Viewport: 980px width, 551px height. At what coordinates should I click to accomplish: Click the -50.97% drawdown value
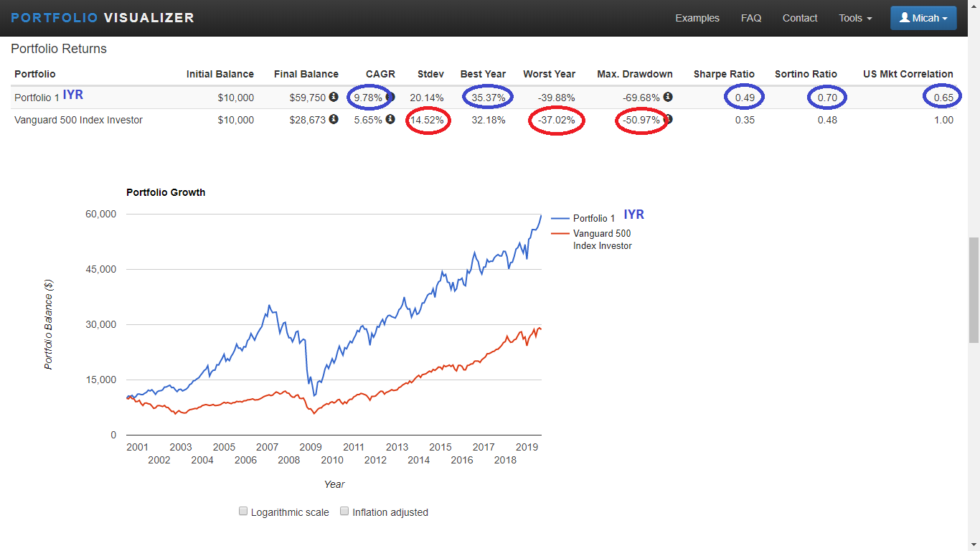pyautogui.click(x=641, y=120)
